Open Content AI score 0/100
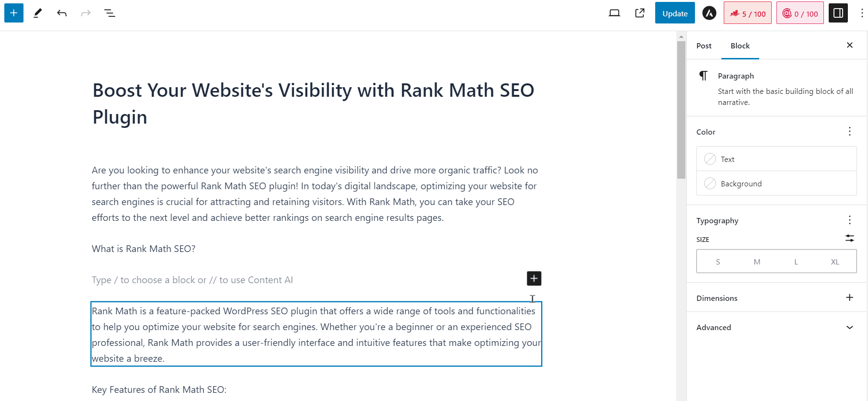 800,13
